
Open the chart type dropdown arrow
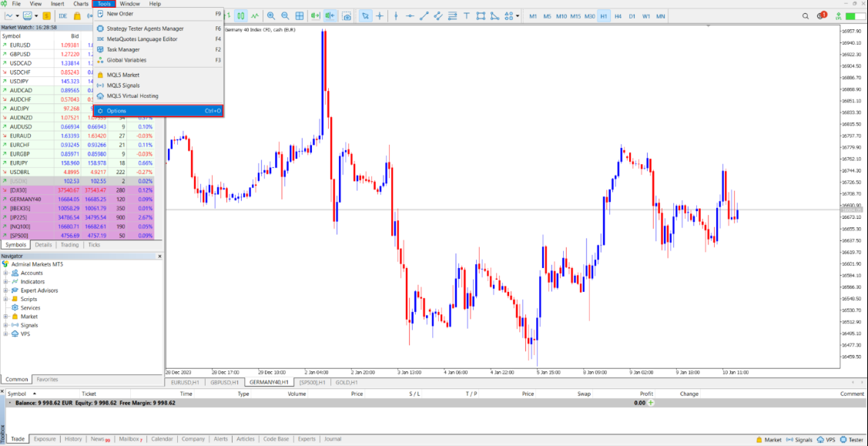[x=19, y=16]
